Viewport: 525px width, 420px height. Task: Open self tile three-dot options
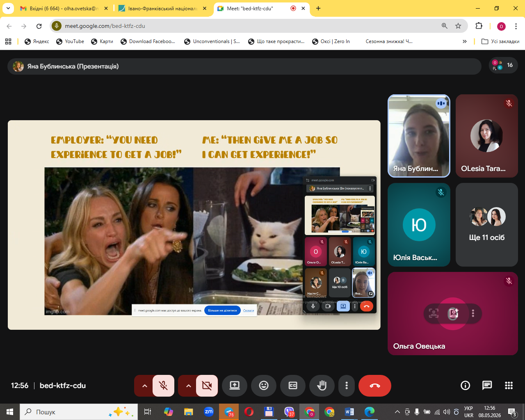click(473, 313)
